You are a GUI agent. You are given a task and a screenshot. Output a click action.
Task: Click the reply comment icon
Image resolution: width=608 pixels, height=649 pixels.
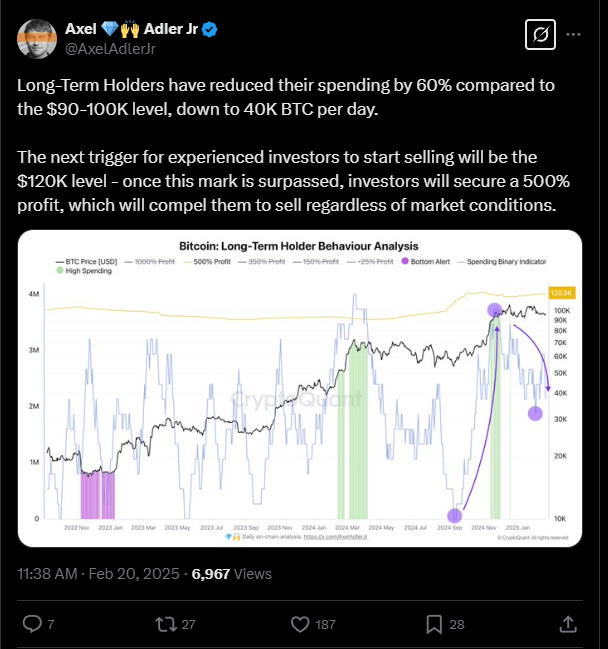click(x=32, y=624)
